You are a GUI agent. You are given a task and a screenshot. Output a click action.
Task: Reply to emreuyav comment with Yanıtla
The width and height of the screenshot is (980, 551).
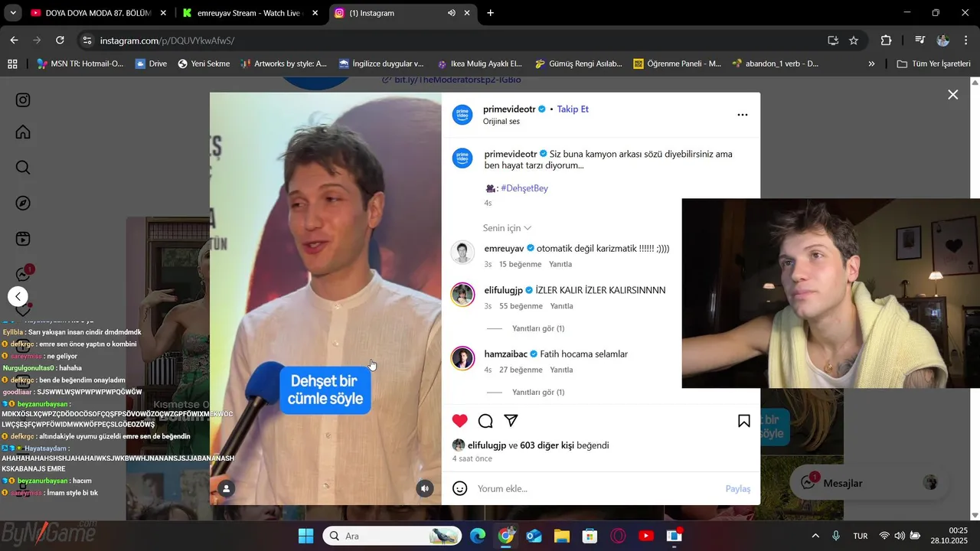coord(560,264)
